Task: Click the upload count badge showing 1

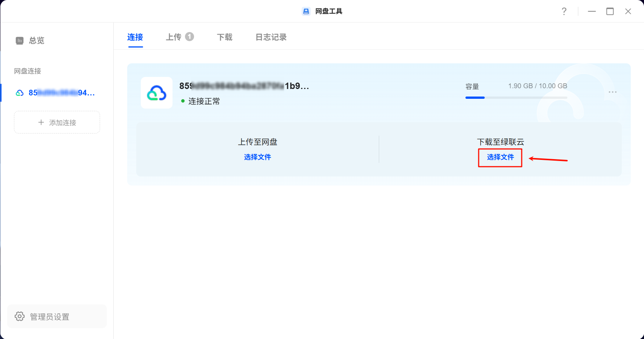Action: click(190, 37)
